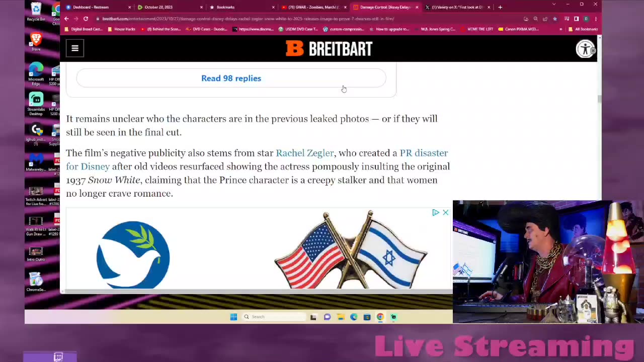Click the crossed flags pin ad image
The height and width of the screenshot is (362, 644).
351,250
